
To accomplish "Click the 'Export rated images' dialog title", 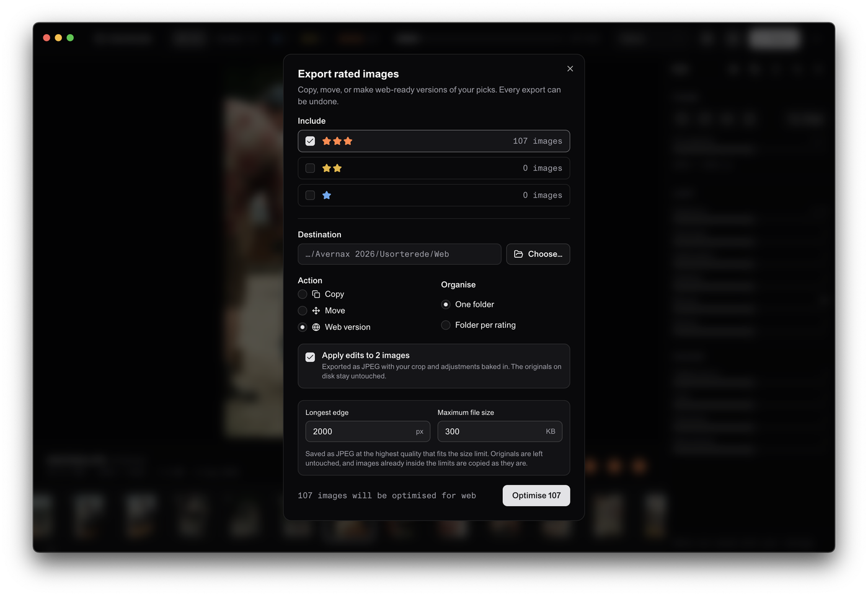I will (x=348, y=74).
